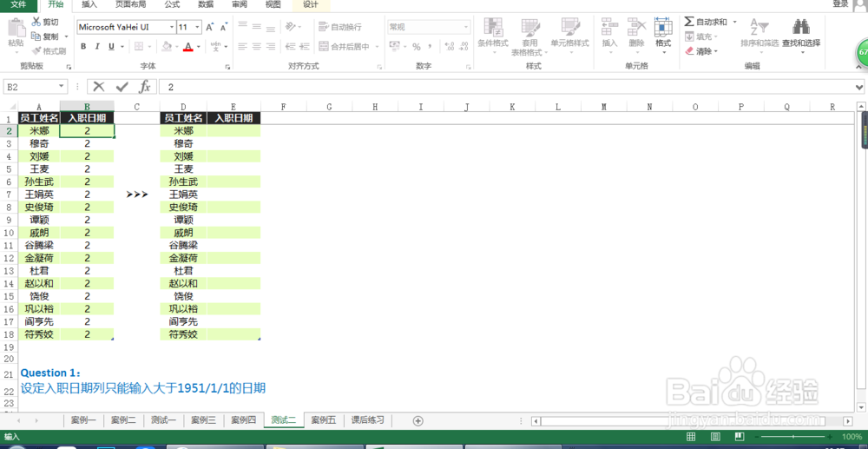Click Merge and Center (合并后居中) button
Image resolution: width=868 pixels, height=449 pixels.
(345, 47)
